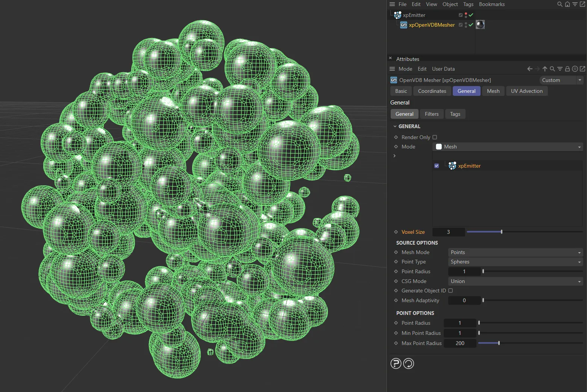Click the home icon in Object Manager toolbar

tap(567, 4)
